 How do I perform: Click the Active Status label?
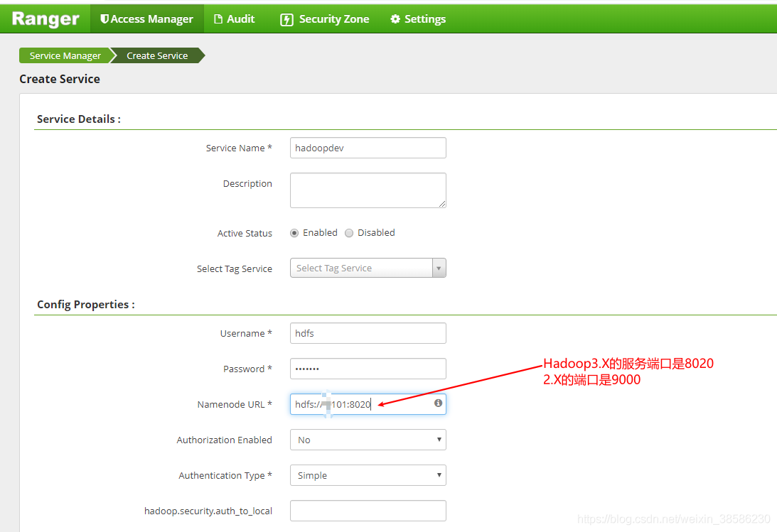pos(245,233)
